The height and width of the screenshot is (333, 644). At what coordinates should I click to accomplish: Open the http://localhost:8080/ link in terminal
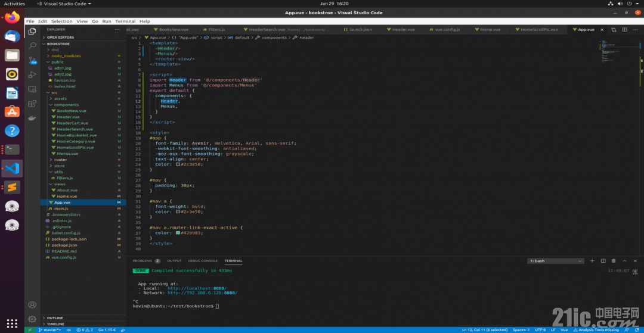[x=197, y=288]
